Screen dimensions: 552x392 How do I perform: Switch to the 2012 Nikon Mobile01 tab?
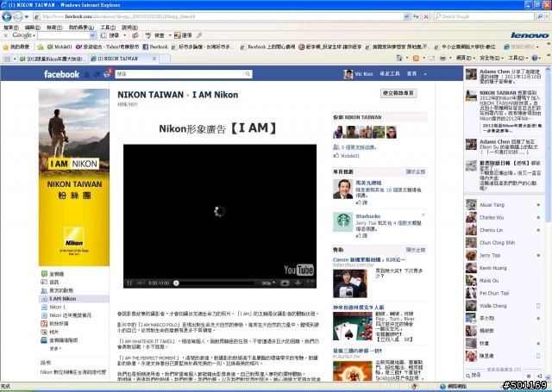tap(53, 59)
